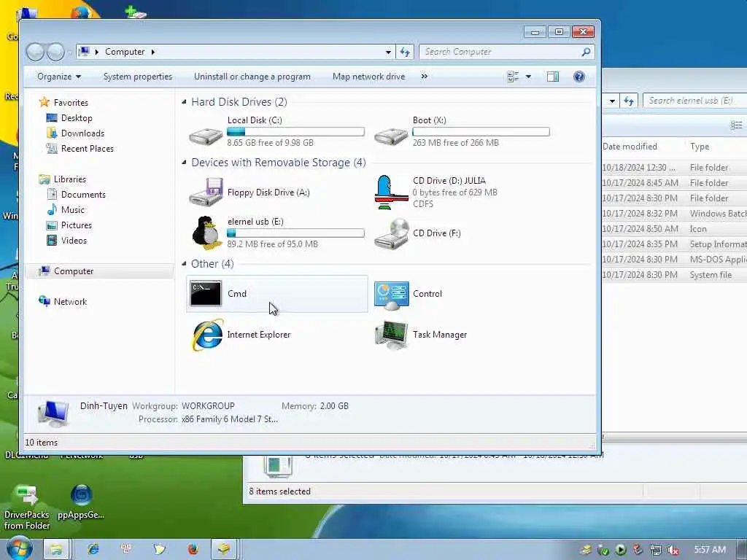This screenshot has height=560, width=747.
Task: Open the Music library
Action: coord(72,209)
